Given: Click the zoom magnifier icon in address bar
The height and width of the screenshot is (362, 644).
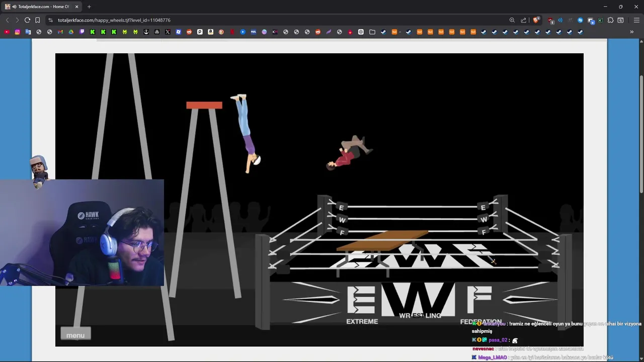Looking at the screenshot, I should coord(512,20).
